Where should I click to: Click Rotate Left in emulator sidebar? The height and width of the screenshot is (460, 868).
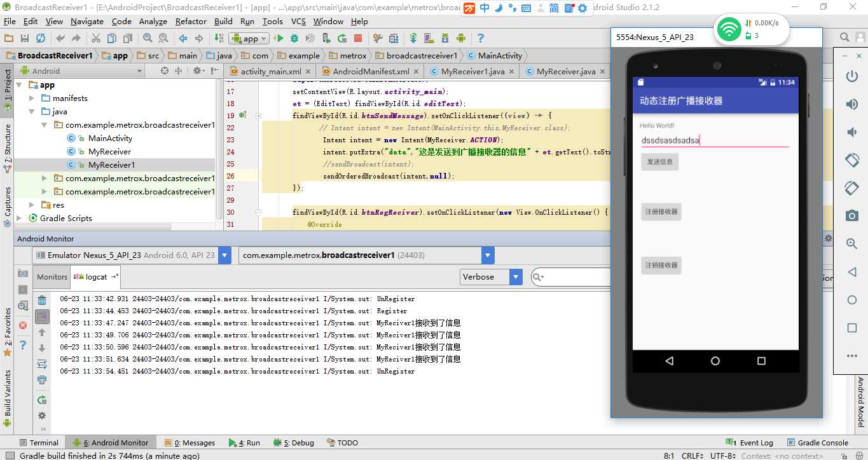point(852,160)
